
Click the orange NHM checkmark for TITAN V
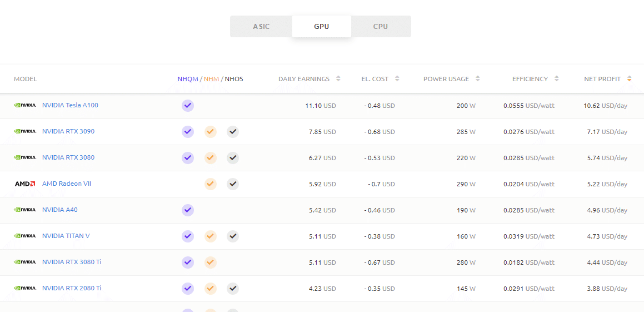pos(210,236)
